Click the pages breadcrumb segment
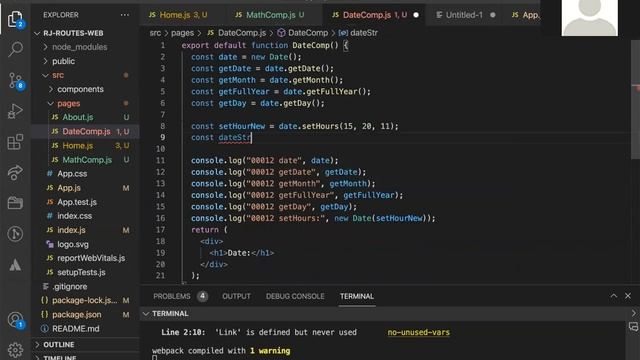This screenshot has width=640, height=360. (x=182, y=33)
